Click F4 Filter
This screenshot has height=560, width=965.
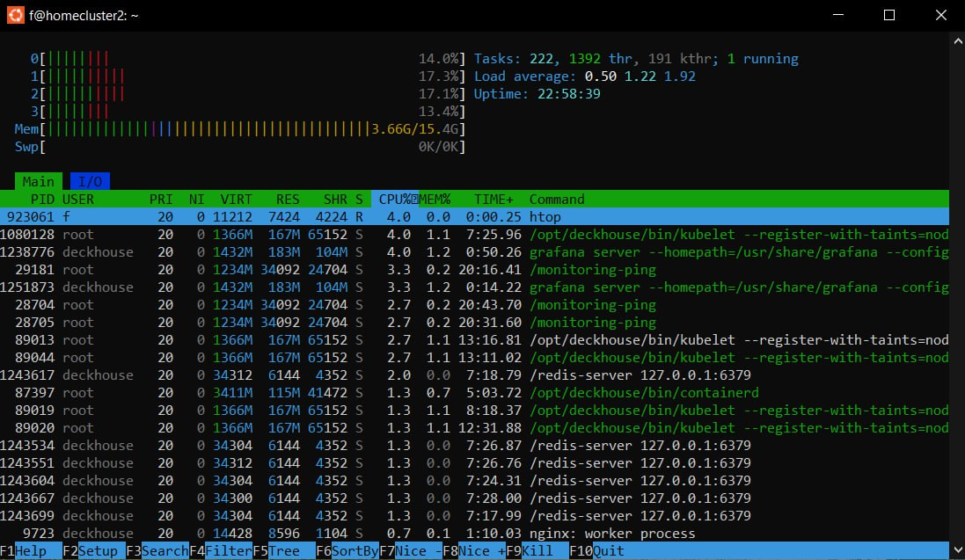pyautogui.click(x=220, y=550)
